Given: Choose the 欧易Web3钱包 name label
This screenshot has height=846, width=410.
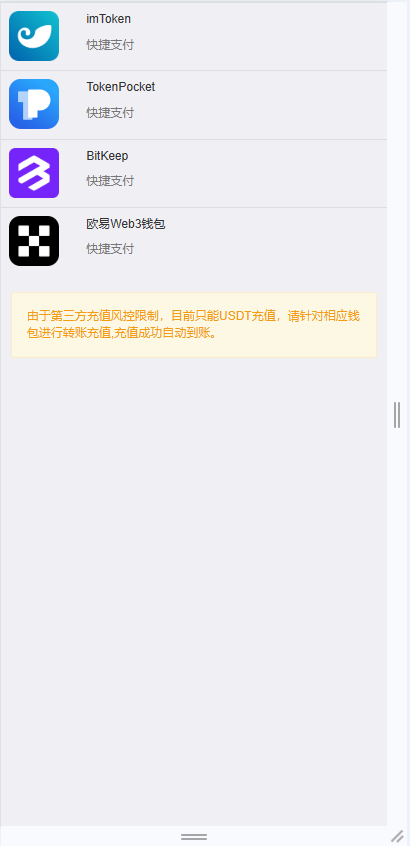Looking at the screenshot, I should pyautogui.click(x=126, y=224).
